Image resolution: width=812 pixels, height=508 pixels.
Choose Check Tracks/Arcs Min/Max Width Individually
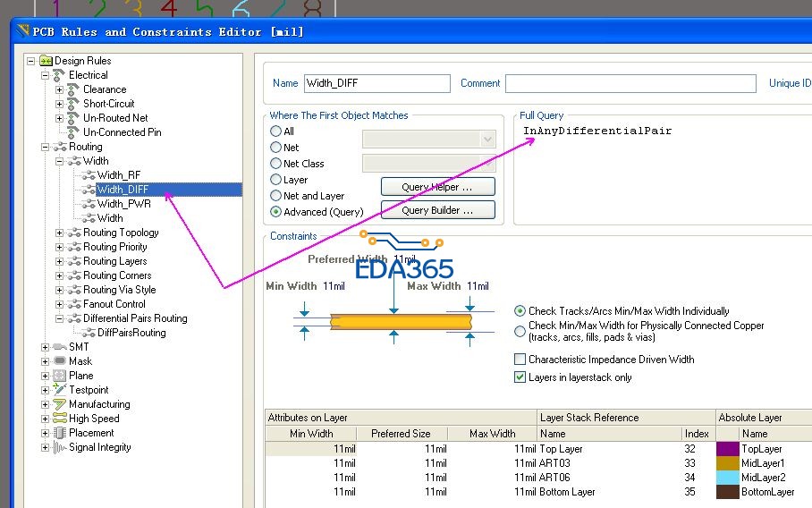[520, 311]
